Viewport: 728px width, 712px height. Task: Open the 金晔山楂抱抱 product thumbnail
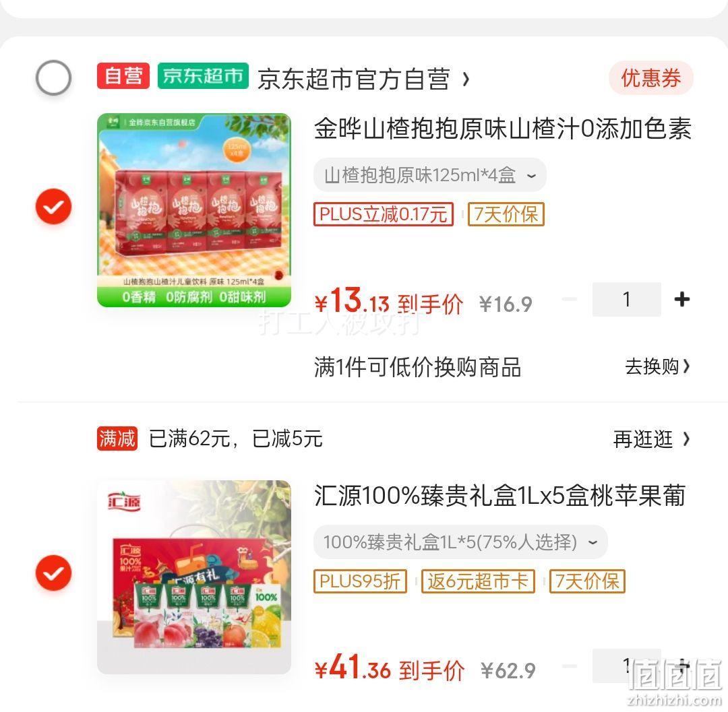194,210
